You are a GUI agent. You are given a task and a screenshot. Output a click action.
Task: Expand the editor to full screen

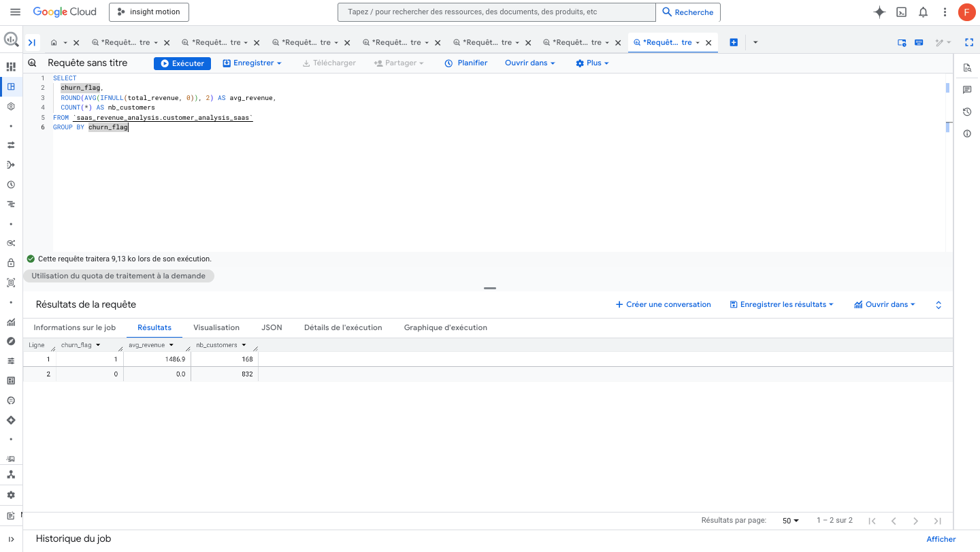point(968,42)
